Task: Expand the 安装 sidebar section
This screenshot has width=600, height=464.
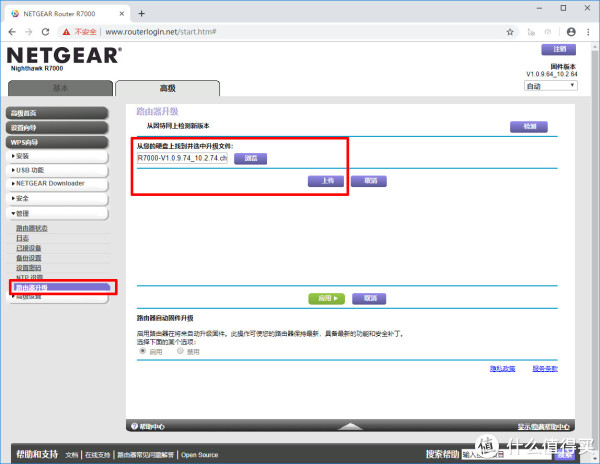Action: [x=57, y=156]
